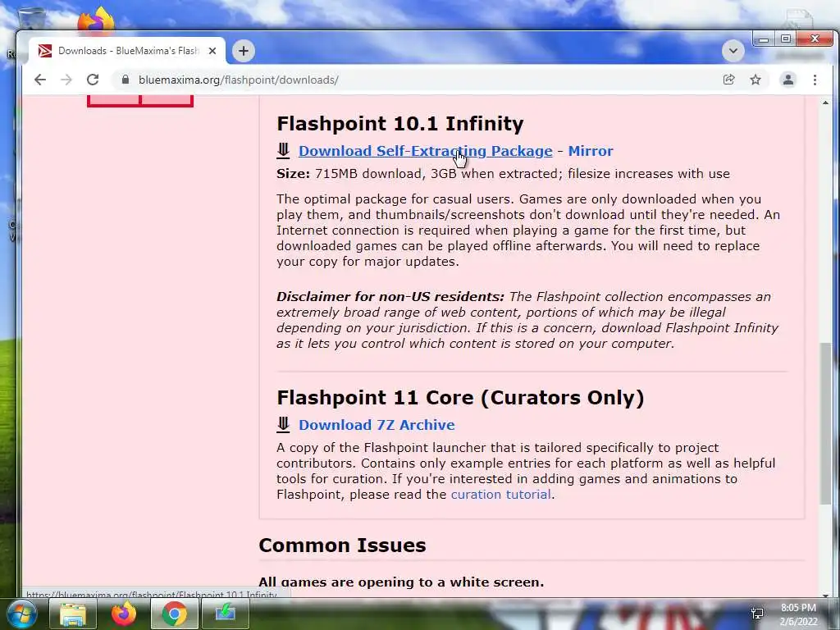Open the Windows Start button
The image size is (840, 630).
pyautogui.click(x=21, y=614)
